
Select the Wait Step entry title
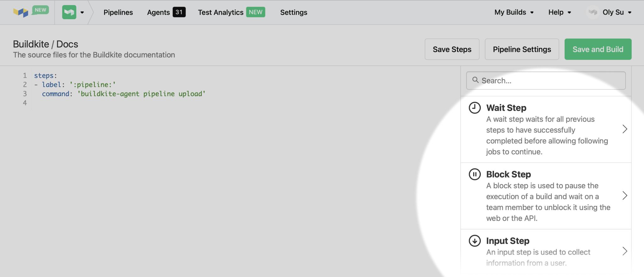tap(506, 108)
